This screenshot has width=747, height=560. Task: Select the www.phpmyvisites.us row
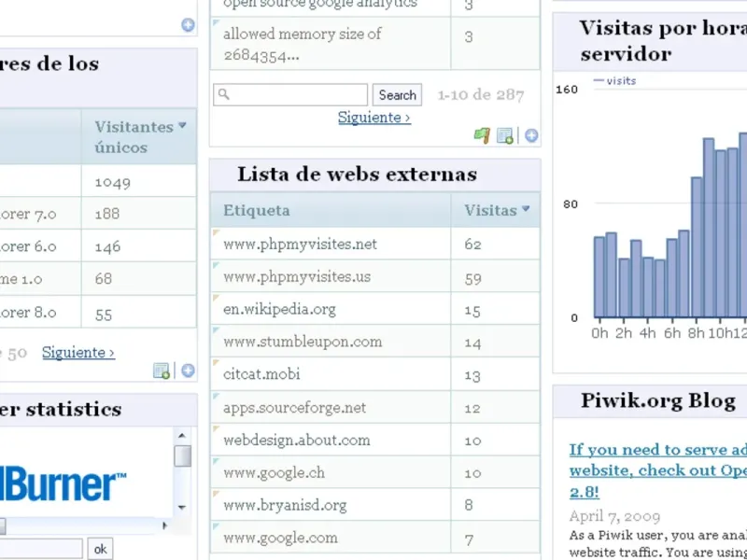click(375, 276)
